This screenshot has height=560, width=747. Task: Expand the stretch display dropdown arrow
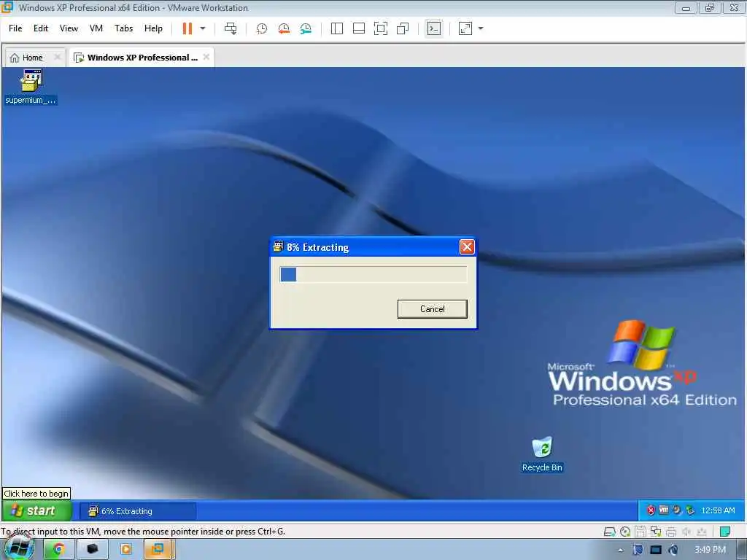coord(481,28)
